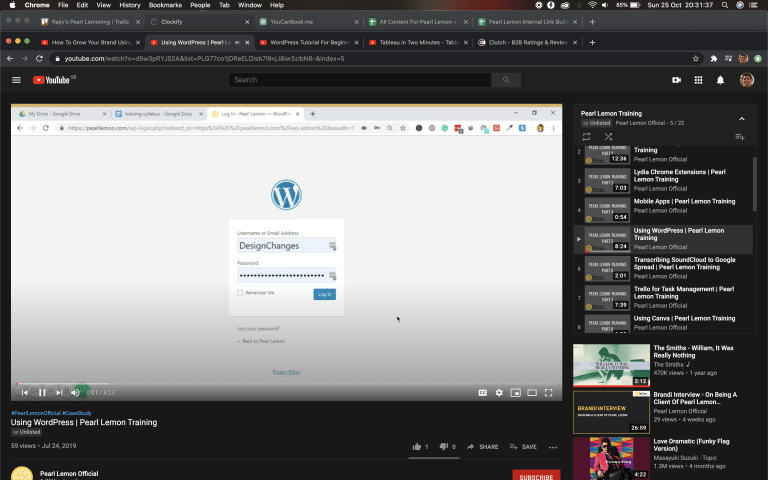
Task: Share the video
Action: pyautogui.click(x=483, y=447)
